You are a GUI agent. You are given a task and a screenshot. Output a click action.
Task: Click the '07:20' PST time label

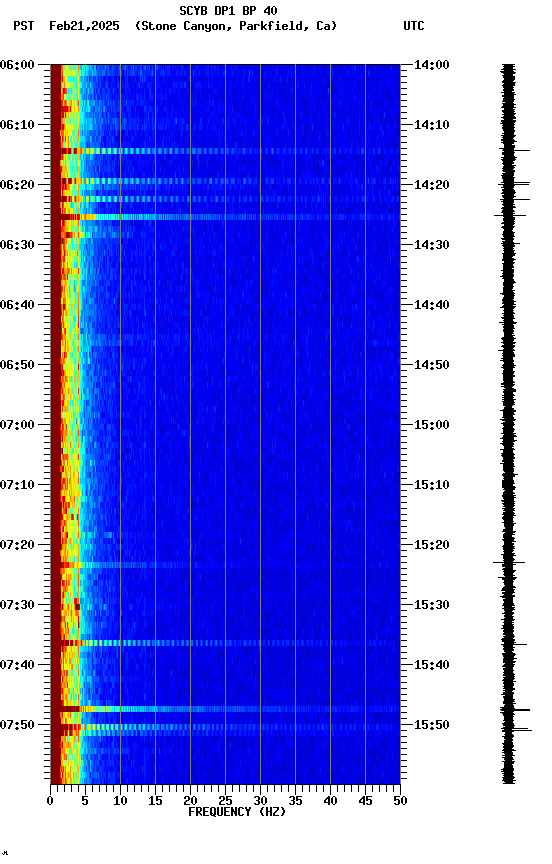[x=17, y=545]
